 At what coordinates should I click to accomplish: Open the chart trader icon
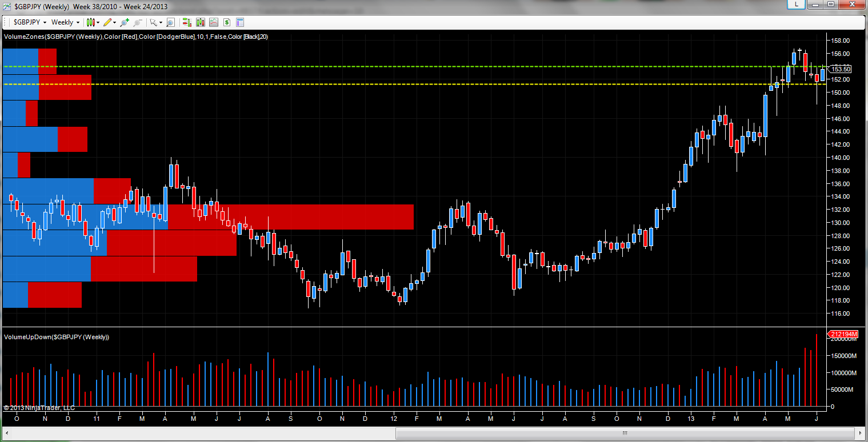coord(187,22)
